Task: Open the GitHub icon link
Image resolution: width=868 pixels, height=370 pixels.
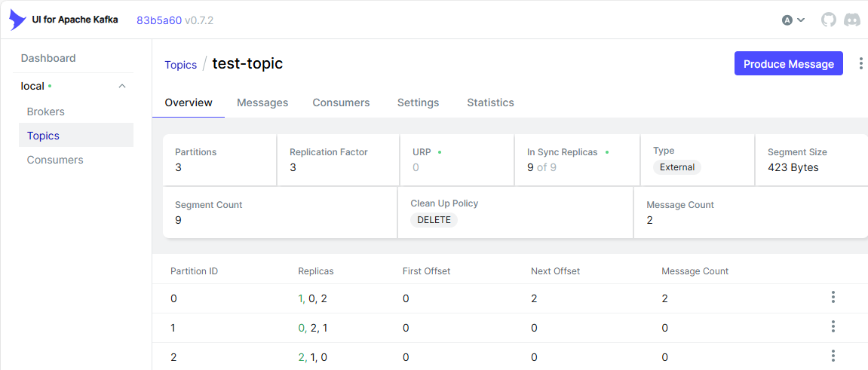Action: pyautogui.click(x=828, y=20)
